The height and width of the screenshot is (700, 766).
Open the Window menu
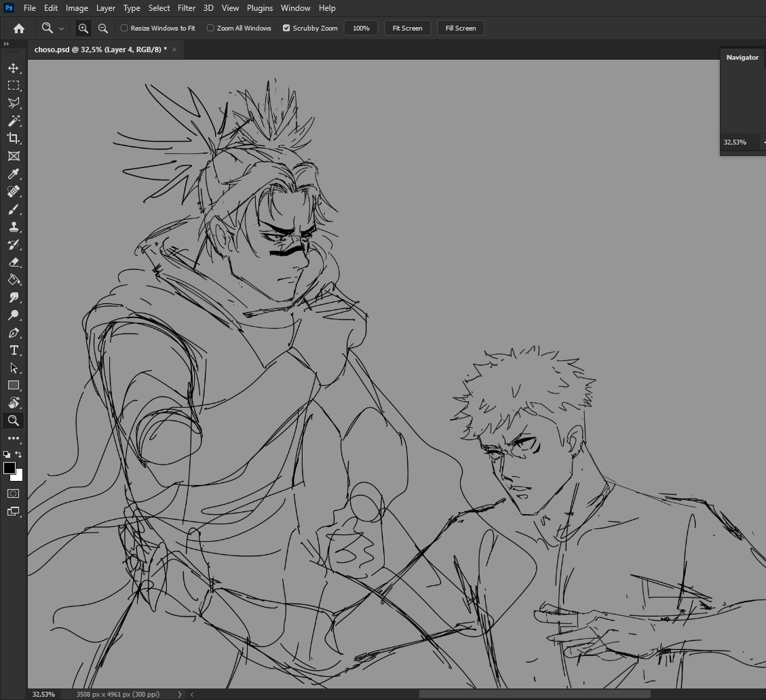(x=296, y=8)
